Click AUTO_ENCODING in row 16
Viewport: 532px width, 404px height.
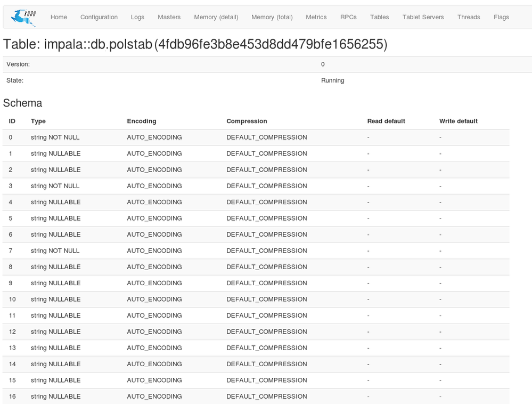(x=154, y=397)
